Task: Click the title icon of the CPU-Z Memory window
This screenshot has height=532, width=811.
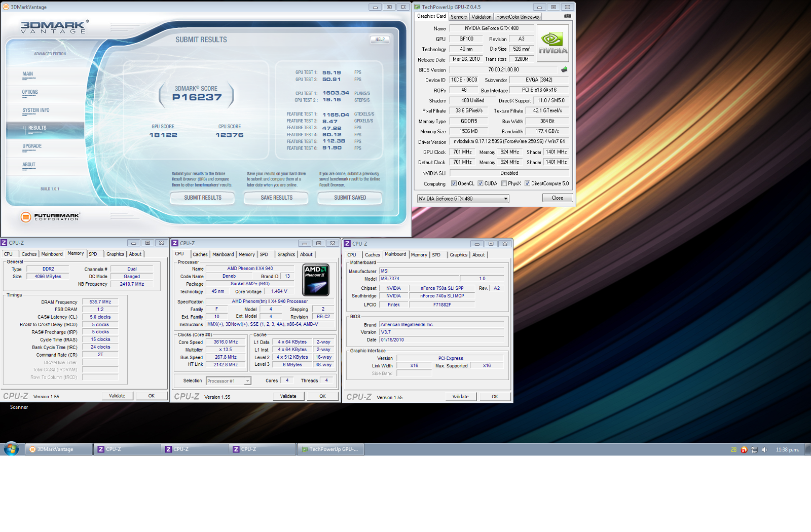Action: click(x=4, y=243)
